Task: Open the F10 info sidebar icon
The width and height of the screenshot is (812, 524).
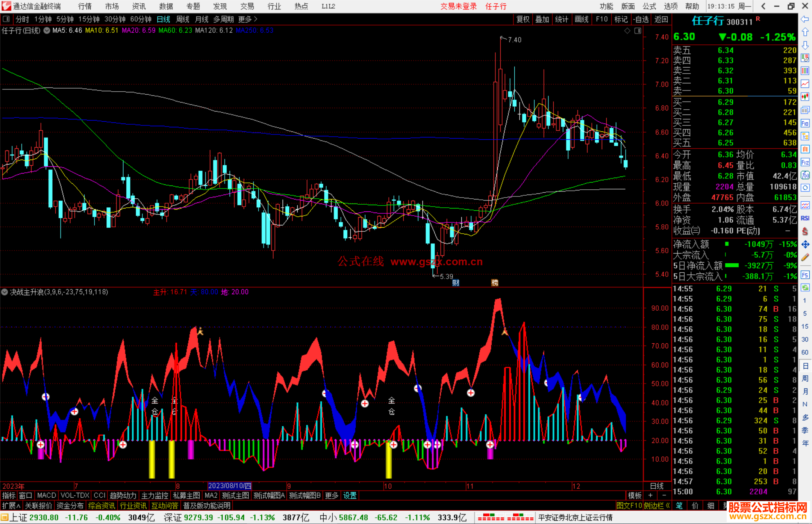Action: point(805,123)
